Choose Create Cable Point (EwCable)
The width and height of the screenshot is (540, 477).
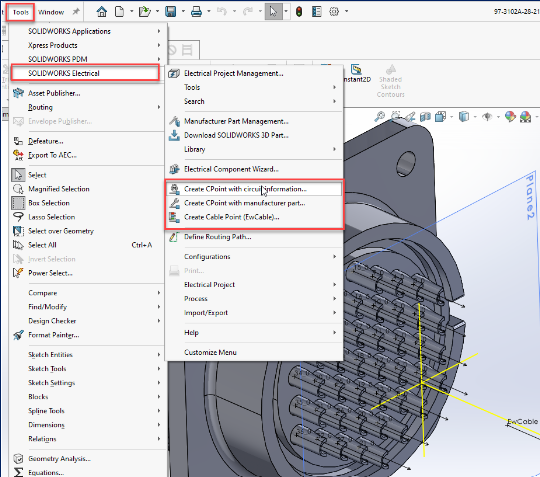[254, 217]
